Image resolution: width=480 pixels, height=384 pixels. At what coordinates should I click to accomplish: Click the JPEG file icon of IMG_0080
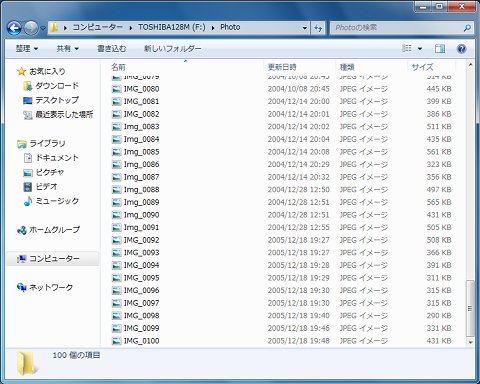[116, 89]
